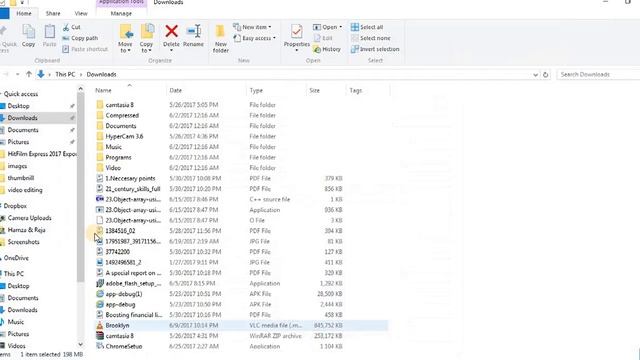Sort by the Size column header
Screen dimensions: 640x360
click(326, 90)
